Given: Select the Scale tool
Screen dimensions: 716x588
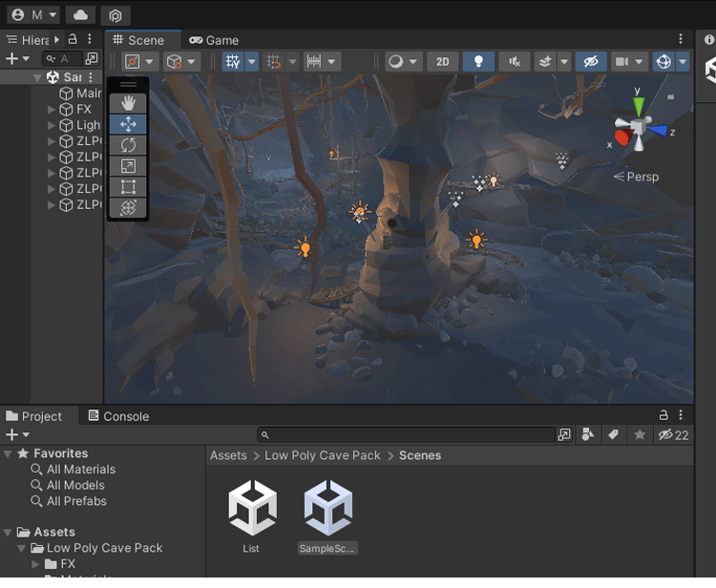Looking at the screenshot, I should [x=128, y=166].
